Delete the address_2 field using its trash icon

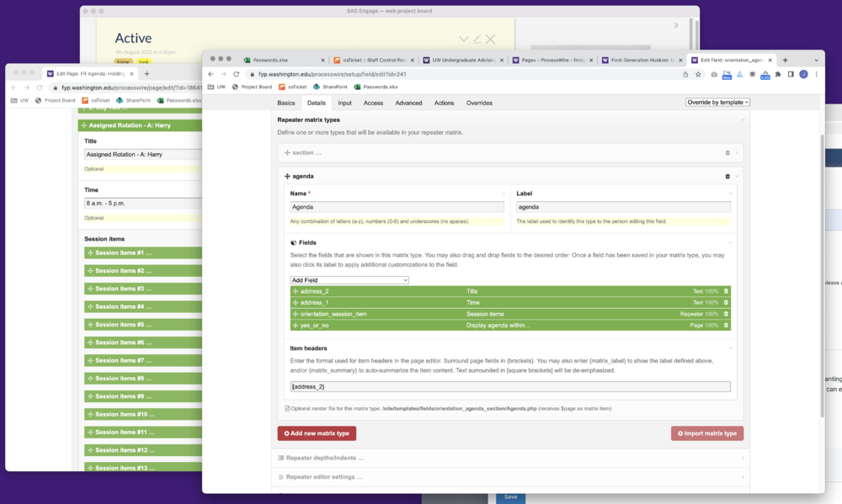[x=726, y=291]
